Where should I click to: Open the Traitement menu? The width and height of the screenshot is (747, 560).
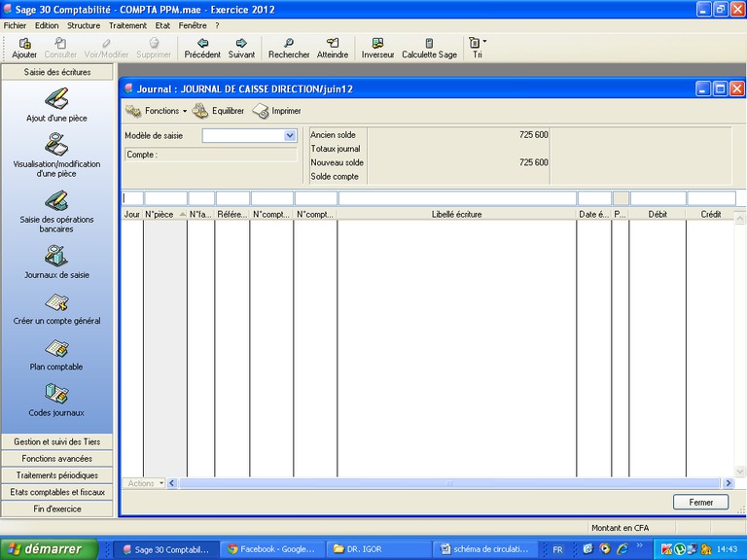click(127, 25)
